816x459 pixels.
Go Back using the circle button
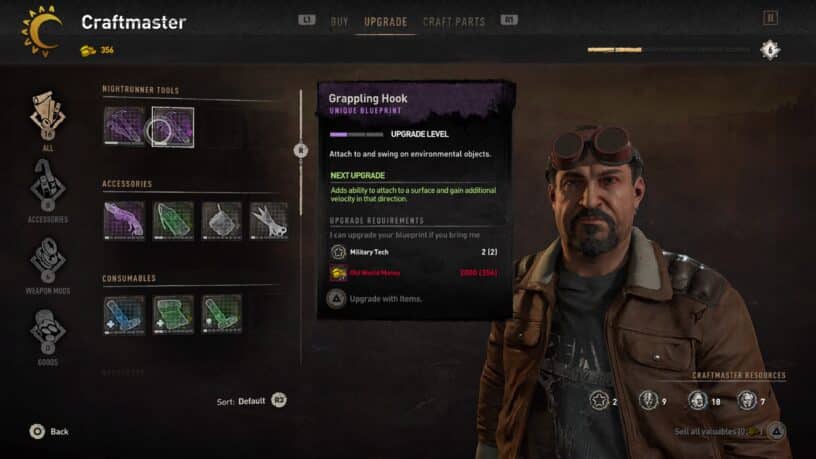point(49,431)
